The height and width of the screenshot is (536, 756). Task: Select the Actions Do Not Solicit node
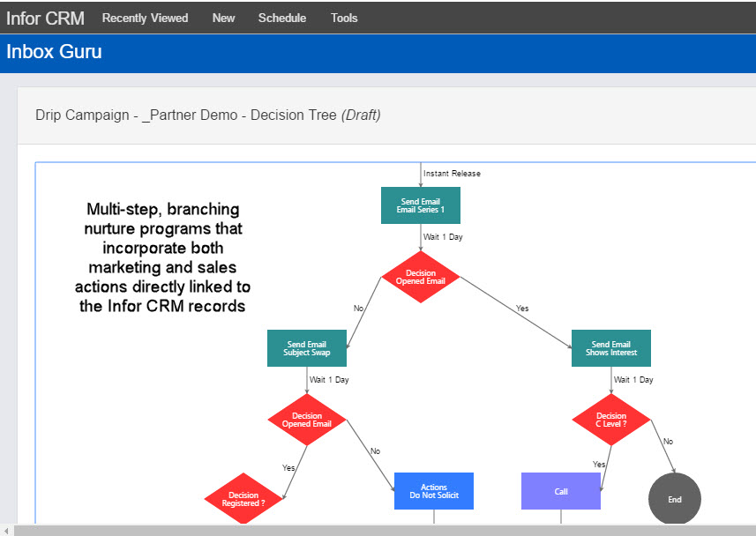[x=434, y=491]
